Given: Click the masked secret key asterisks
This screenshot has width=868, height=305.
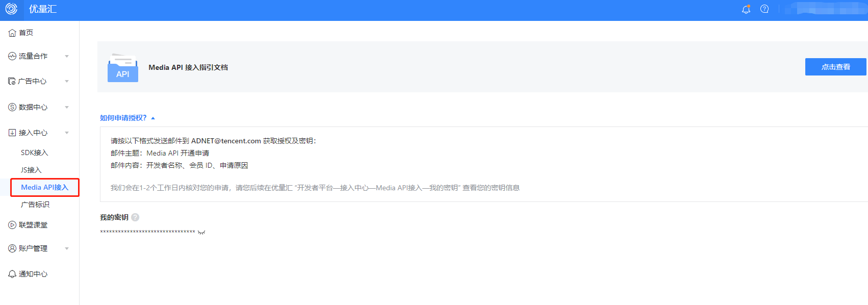Looking at the screenshot, I should click(x=147, y=232).
